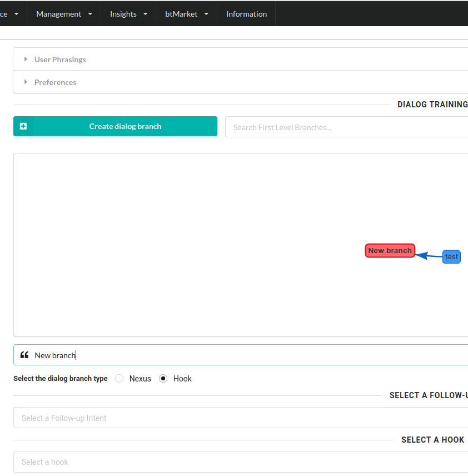Viewport: 468px width, 476px height.
Task: Expand the User Phrasings section
Action: [240, 59]
